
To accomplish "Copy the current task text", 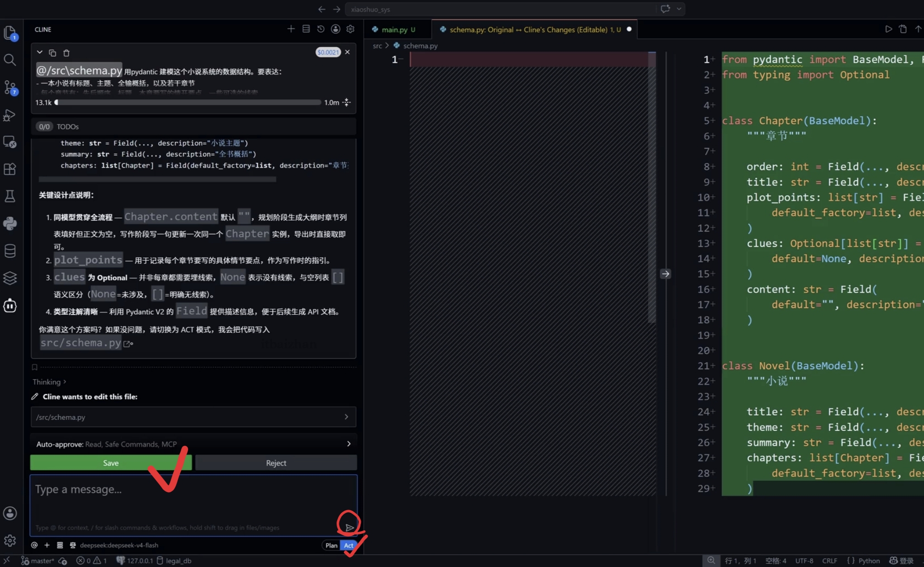I will pos(52,53).
